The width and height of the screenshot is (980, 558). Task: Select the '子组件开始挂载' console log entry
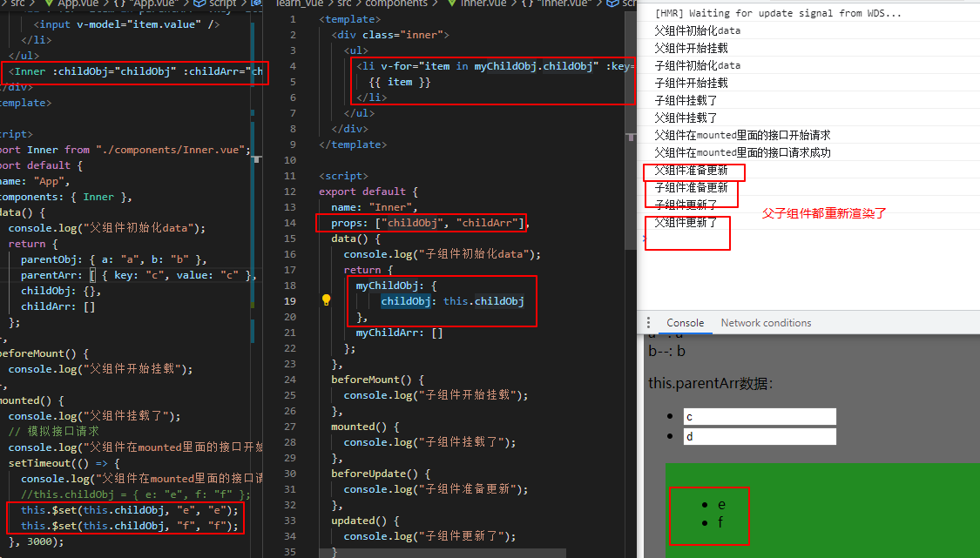(x=692, y=83)
